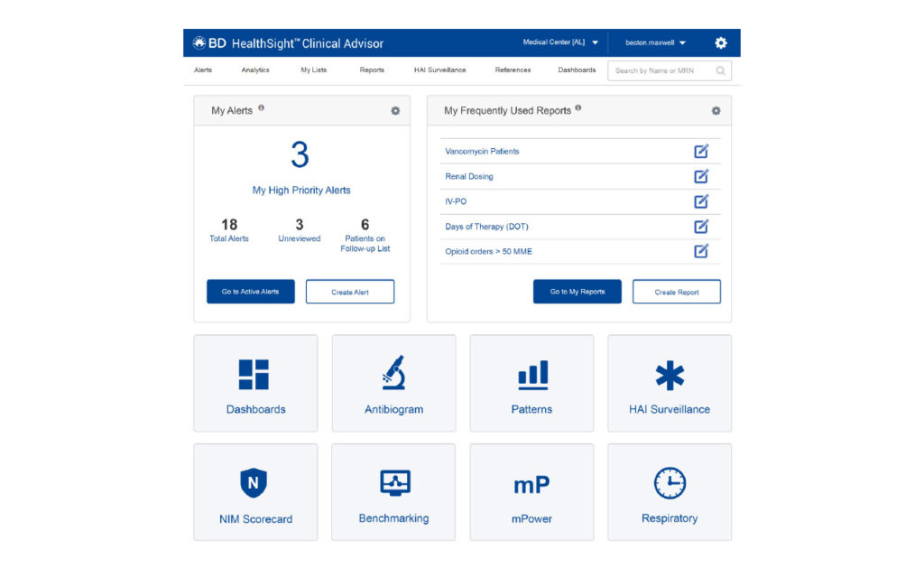Open the Analytics menu
This screenshot has width=924, height=578.
coord(255,70)
